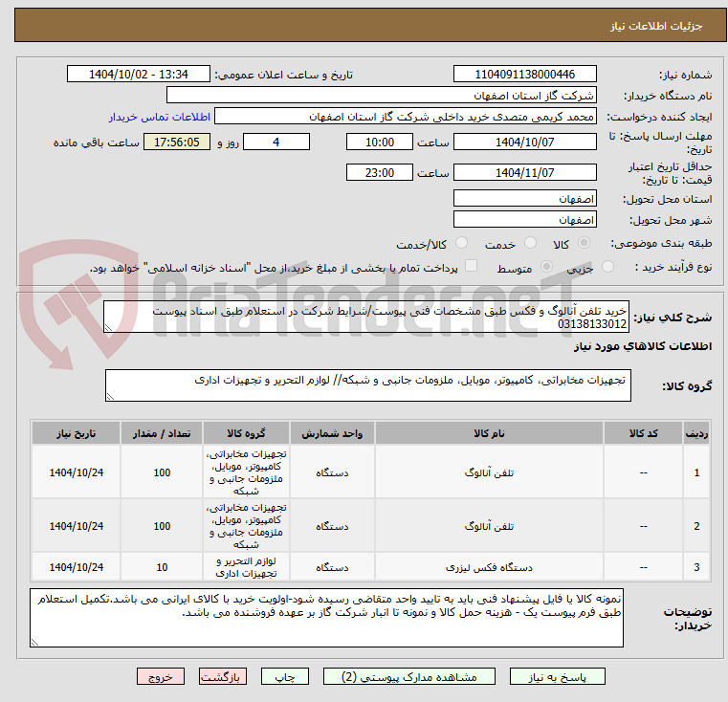Click response deadline date field 1404/10/07
728x702 pixels.
(x=524, y=142)
